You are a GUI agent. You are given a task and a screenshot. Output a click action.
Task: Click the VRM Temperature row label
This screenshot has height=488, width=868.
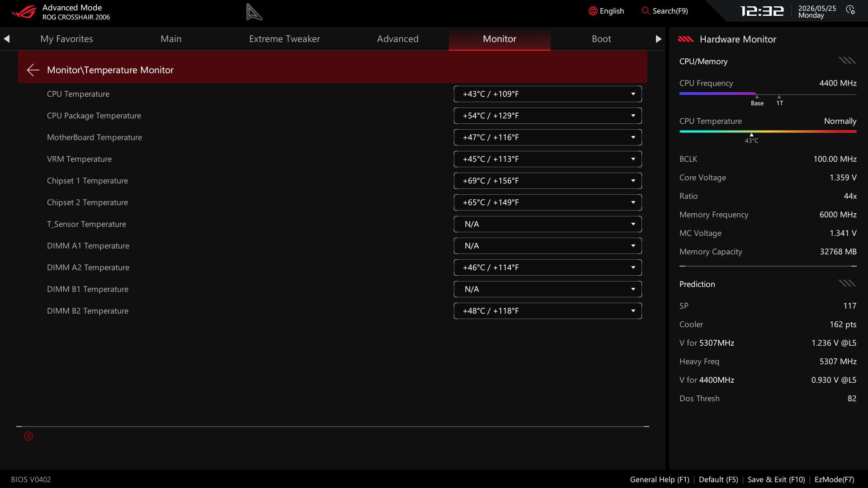pyautogui.click(x=79, y=159)
